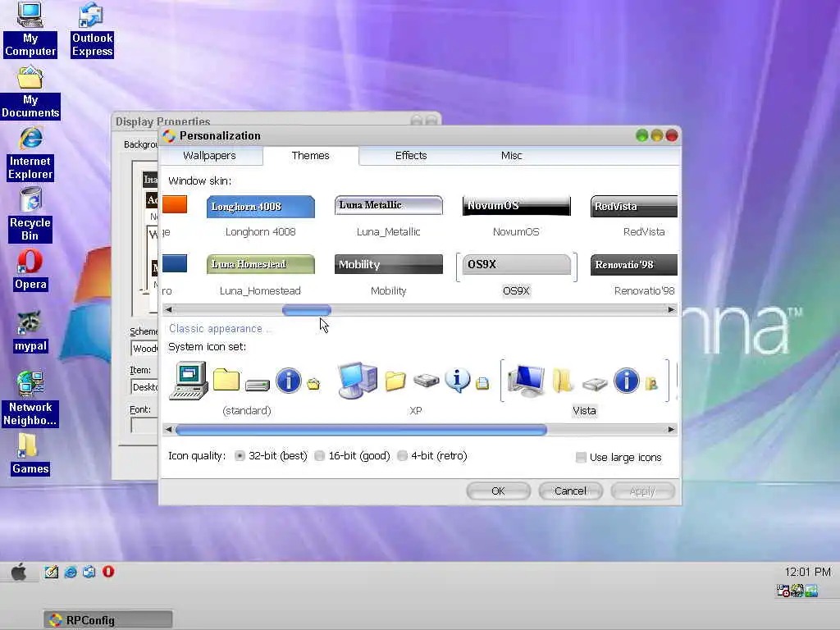The width and height of the screenshot is (840, 630).
Task: Select the Longhorn 4008 window skin
Action: pos(260,217)
